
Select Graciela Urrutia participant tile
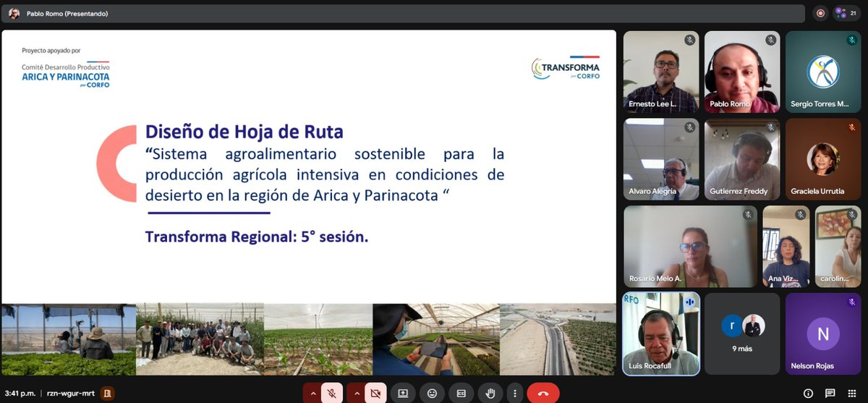pos(823,159)
